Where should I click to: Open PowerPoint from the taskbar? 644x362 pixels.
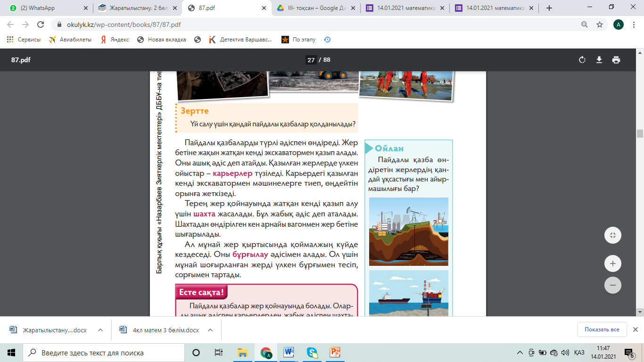tap(335, 352)
